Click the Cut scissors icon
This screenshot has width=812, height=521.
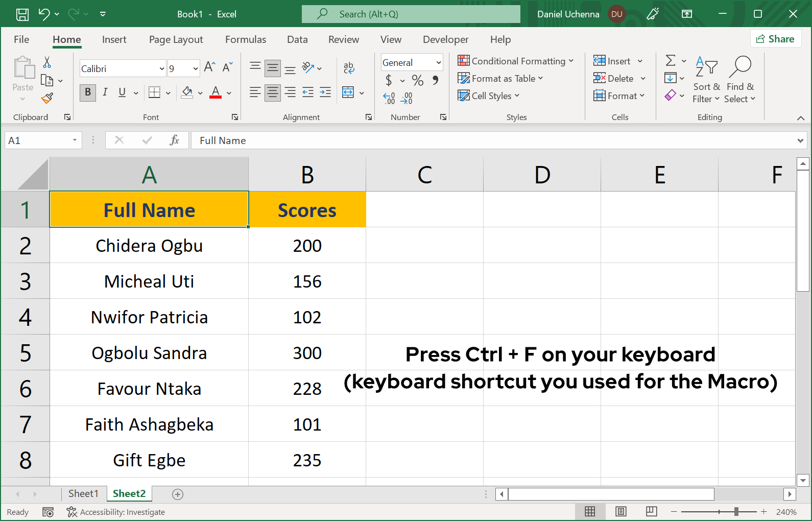tap(47, 62)
